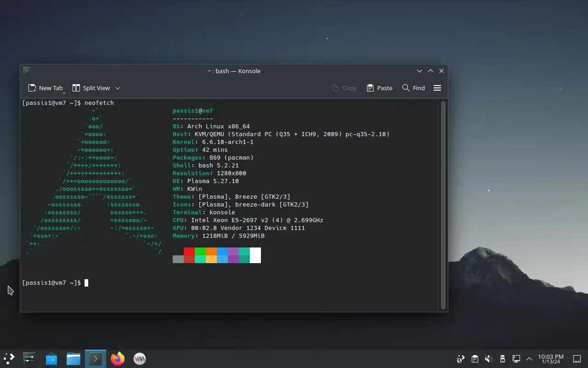
Task: Click the white color block in neofetch
Action: (255, 255)
